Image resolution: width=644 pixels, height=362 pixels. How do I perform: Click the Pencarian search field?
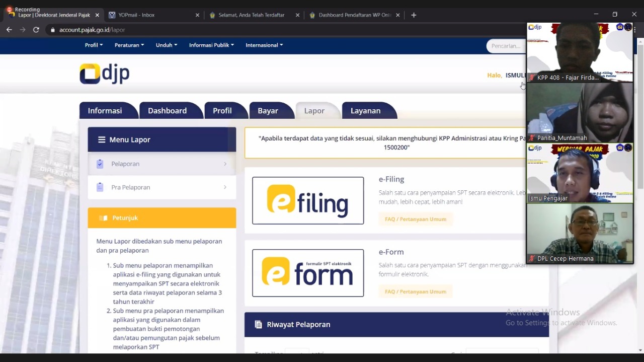coord(505,46)
